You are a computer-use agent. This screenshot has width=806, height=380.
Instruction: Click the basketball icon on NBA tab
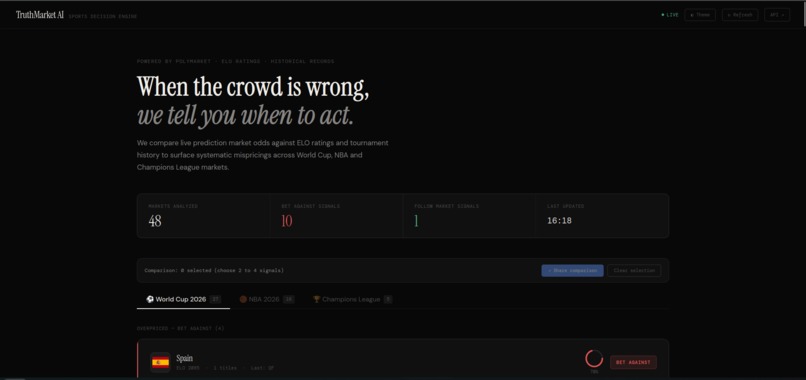tap(243, 299)
